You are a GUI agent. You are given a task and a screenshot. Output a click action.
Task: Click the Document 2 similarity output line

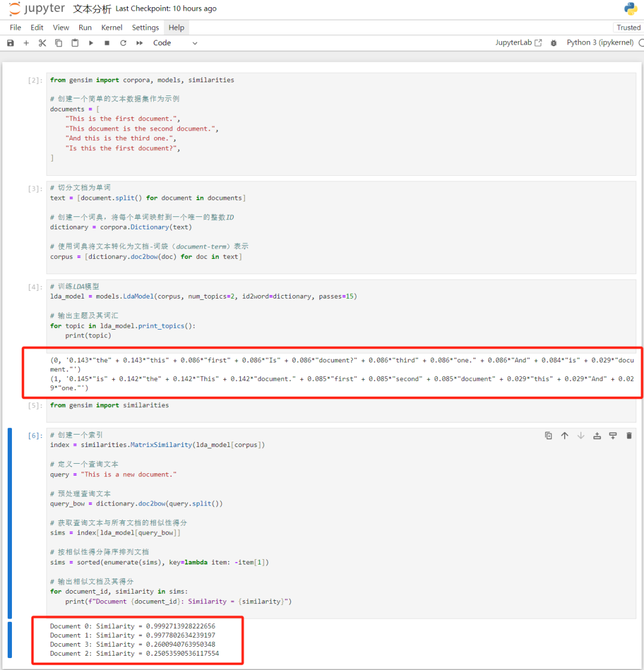click(x=135, y=653)
